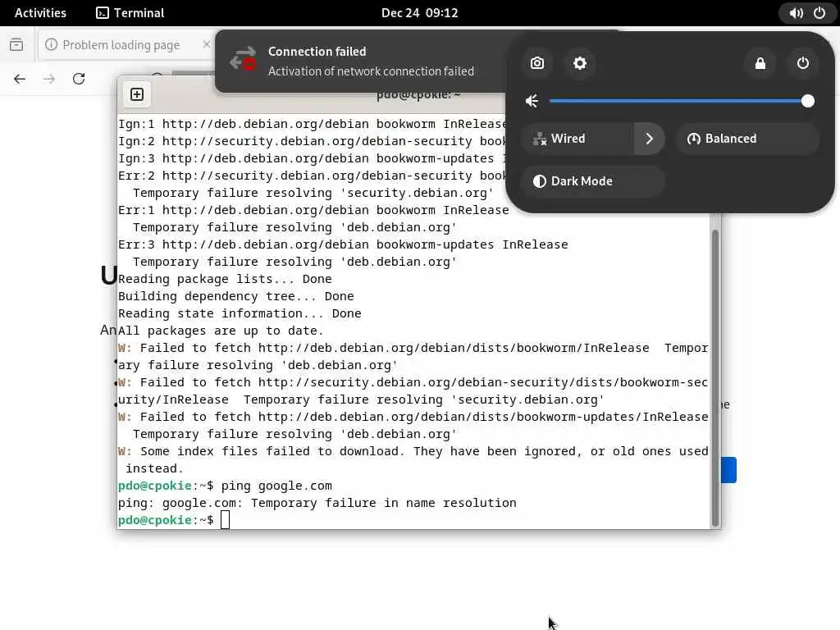Image resolution: width=840 pixels, height=630 pixels.
Task: Click ping 'Temporary failure in name resolution' line
Action: 317,503
